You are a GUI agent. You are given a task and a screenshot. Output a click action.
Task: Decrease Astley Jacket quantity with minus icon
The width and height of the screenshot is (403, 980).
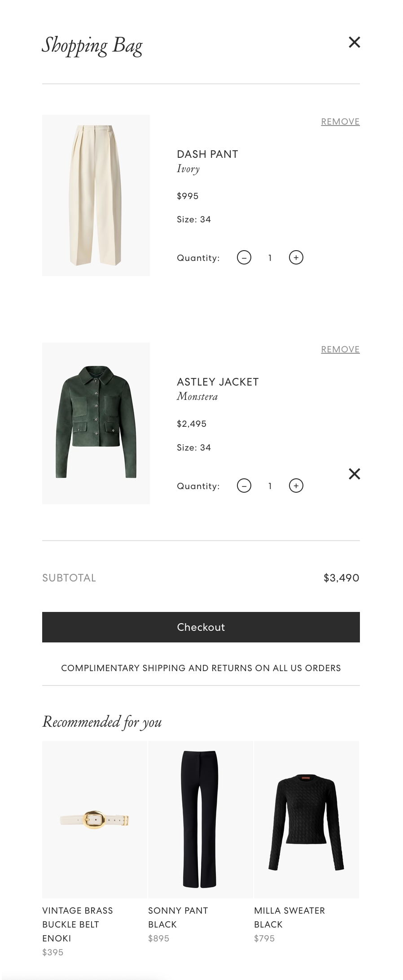point(244,486)
